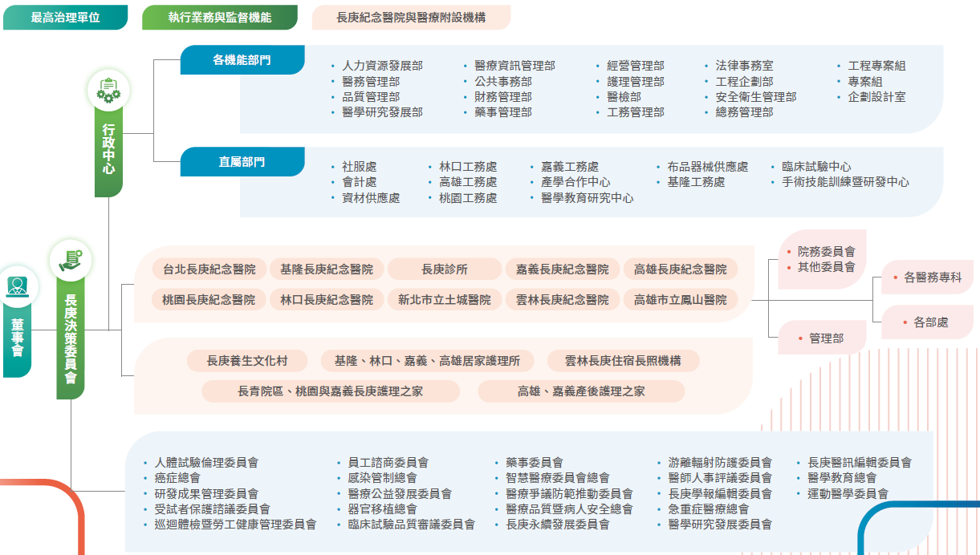This screenshot has height=555, width=980.
Task: Click 企劃設計室 entry
Action: point(877,97)
